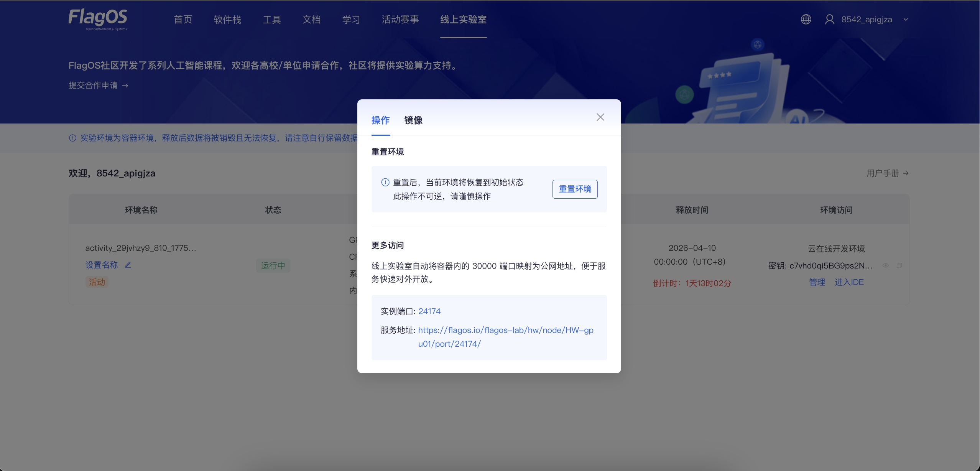Click environment name activity_29jvhzy9_810_1775…
Image resolution: width=980 pixels, height=471 pixels.
(x=141, y=248)
